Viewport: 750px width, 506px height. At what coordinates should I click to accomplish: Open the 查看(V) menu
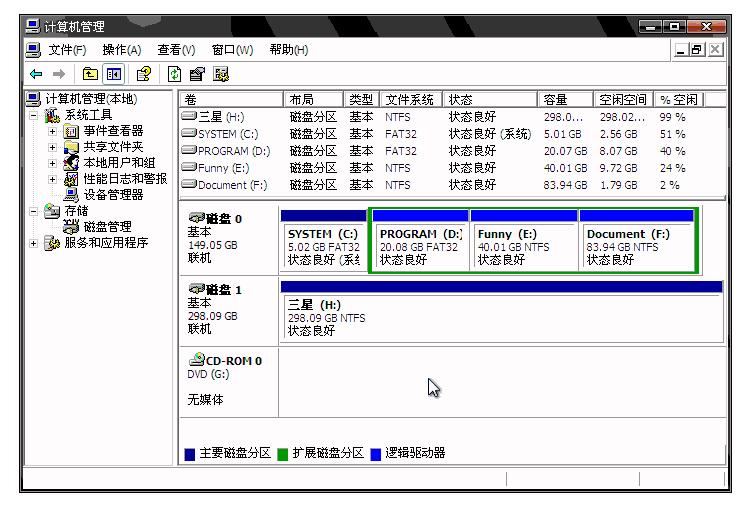[x=175, y=50]
